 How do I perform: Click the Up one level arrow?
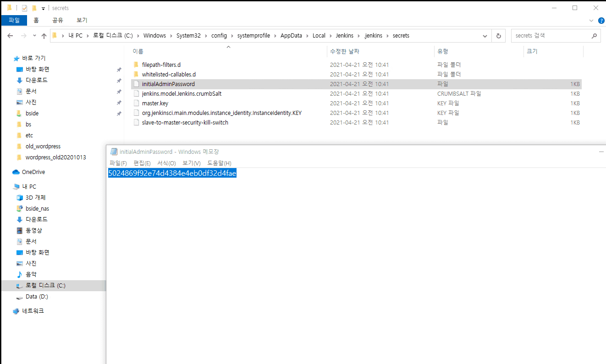(44, 36)
